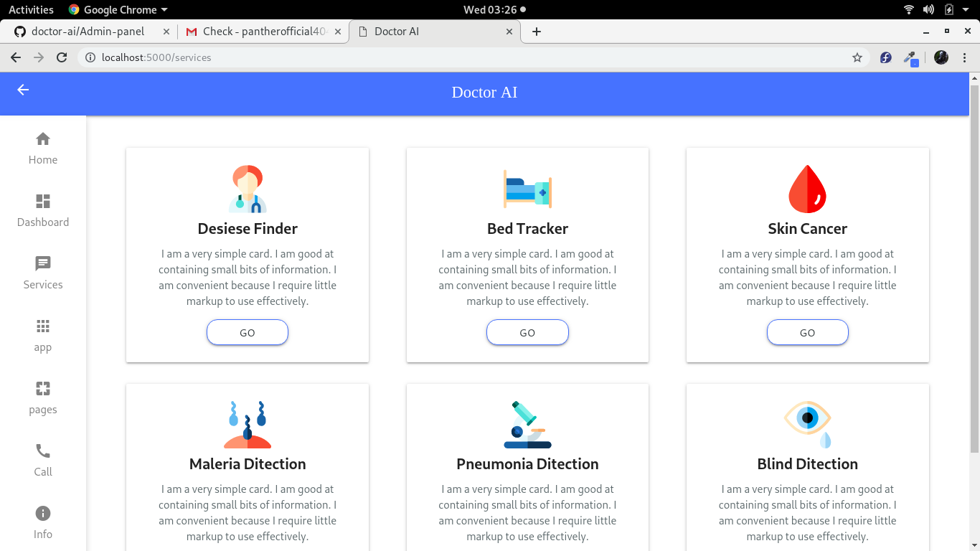Click the Maleria Ditection icon
980x551 pixels.
[248, 425]
